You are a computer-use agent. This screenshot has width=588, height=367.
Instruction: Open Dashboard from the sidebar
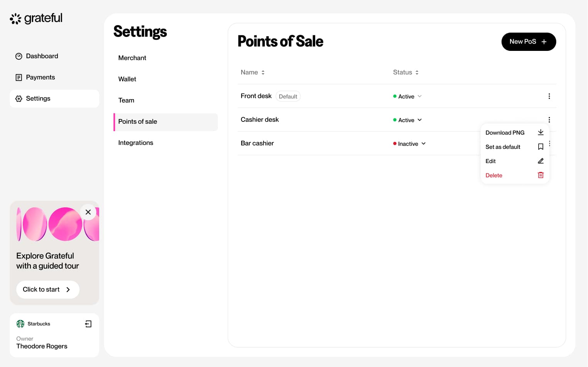tap(42, 56)
